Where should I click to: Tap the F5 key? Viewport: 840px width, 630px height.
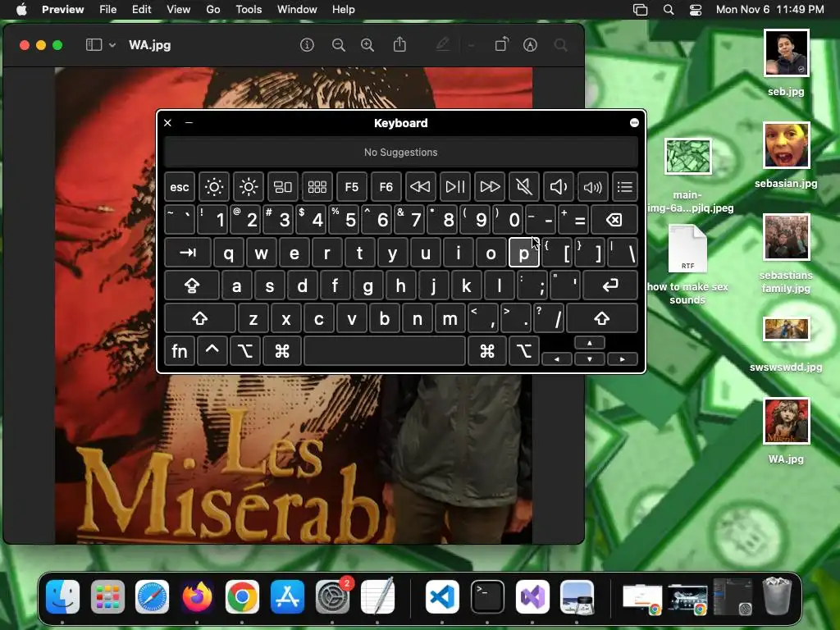351,186
